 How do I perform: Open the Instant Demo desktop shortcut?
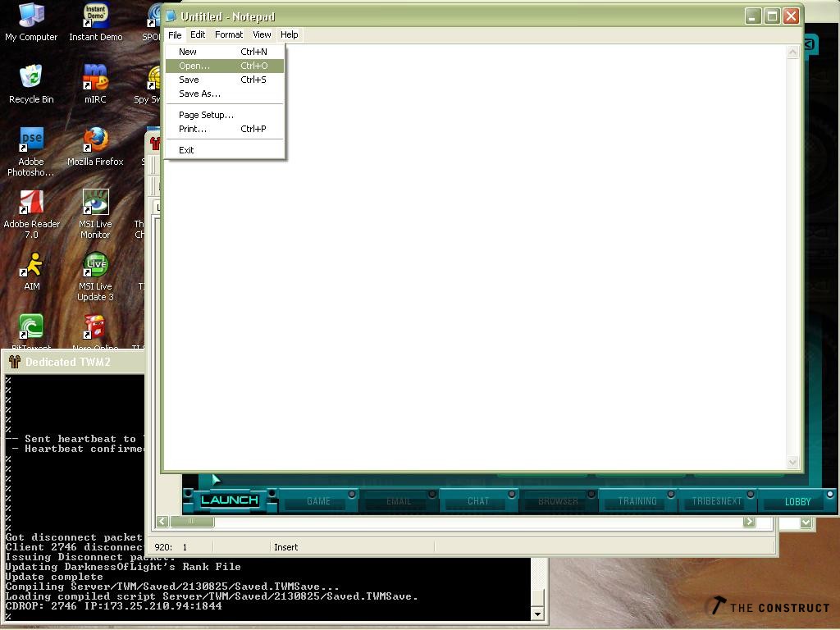(x=95, y=22)
